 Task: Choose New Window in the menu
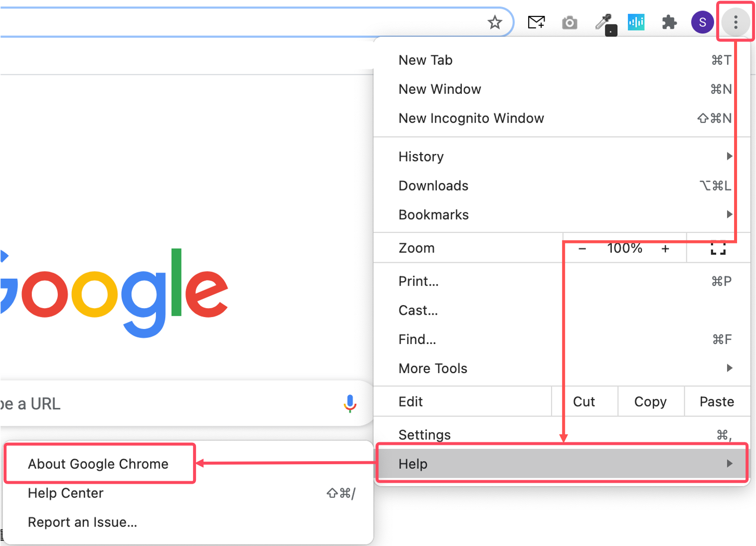(x=562, y=89)
